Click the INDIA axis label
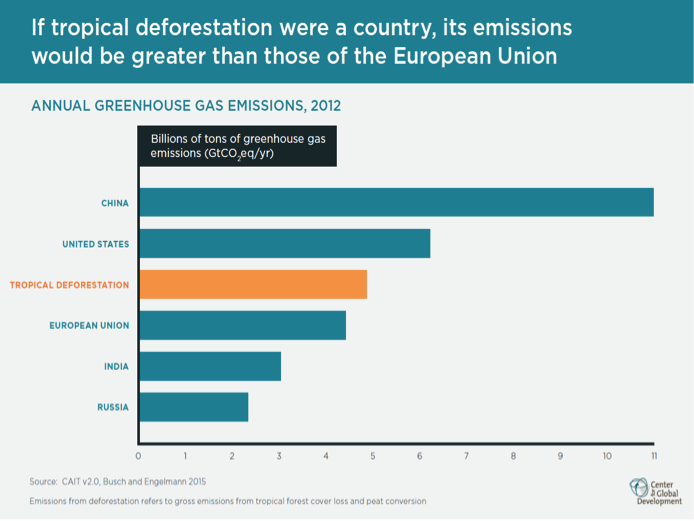This screenshot has width=694, height=521. pos(116,366)
